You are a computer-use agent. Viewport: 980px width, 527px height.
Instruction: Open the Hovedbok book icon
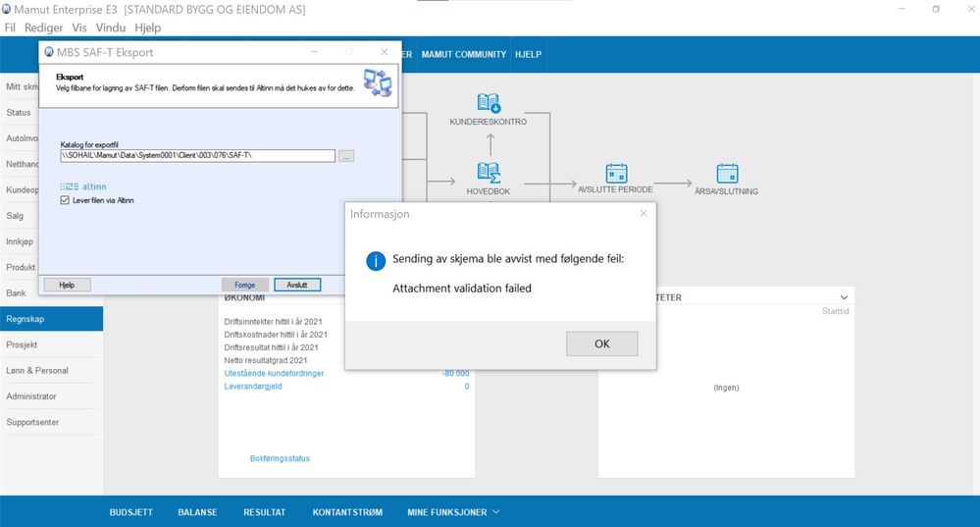[x=489, y=173]
